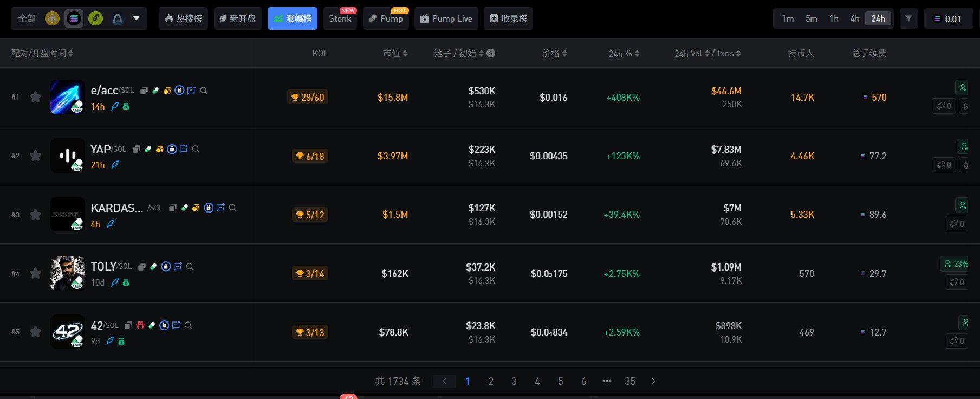Expand the chain selector dropdown arrow
The width and height of the screenshot is (980, 399).
(x=137, y=18)
